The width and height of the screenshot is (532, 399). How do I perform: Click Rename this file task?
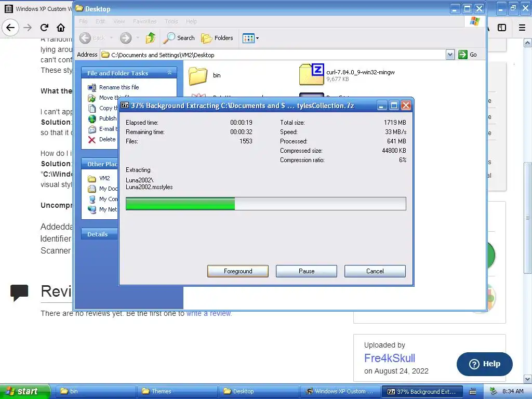[119, 87]
